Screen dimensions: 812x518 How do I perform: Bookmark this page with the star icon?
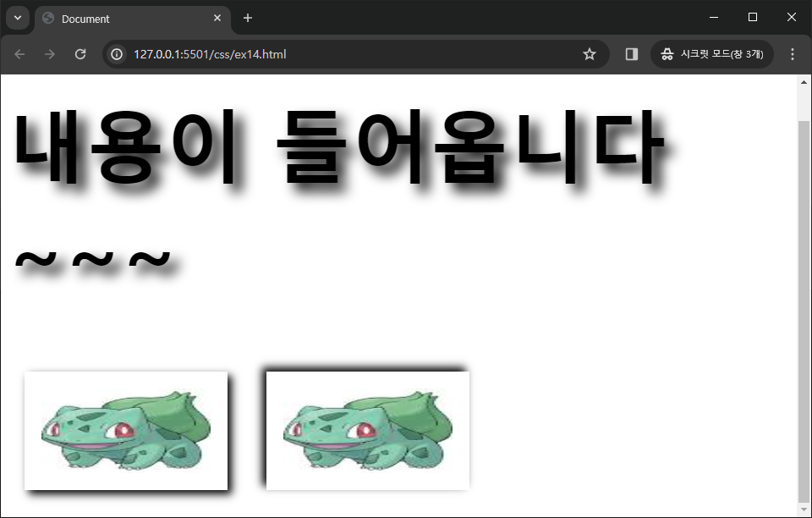point(590,54)
